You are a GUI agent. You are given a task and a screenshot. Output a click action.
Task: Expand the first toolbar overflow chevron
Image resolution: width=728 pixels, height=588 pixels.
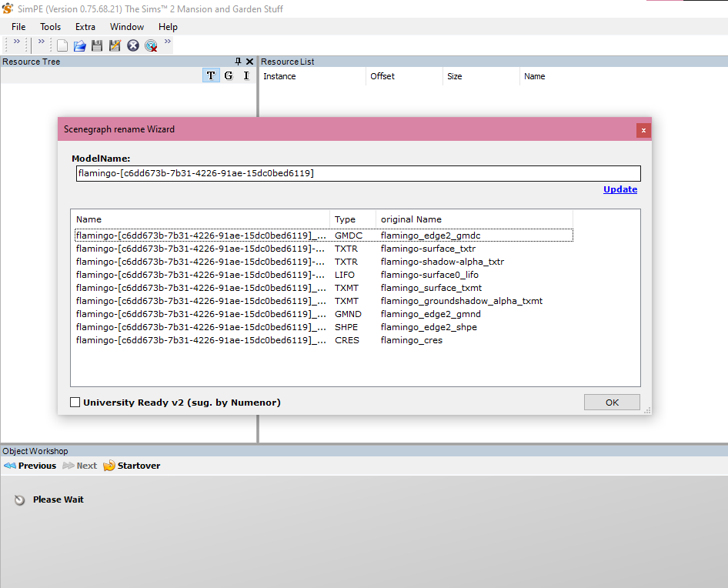pos(17,43)
